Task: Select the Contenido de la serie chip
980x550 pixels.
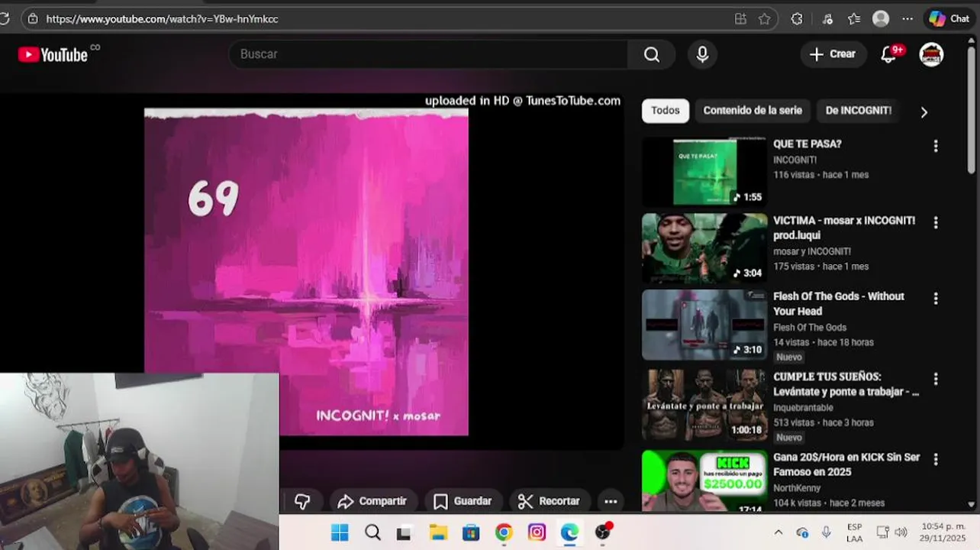Action: pyautogui.click(x=753, y=111)
